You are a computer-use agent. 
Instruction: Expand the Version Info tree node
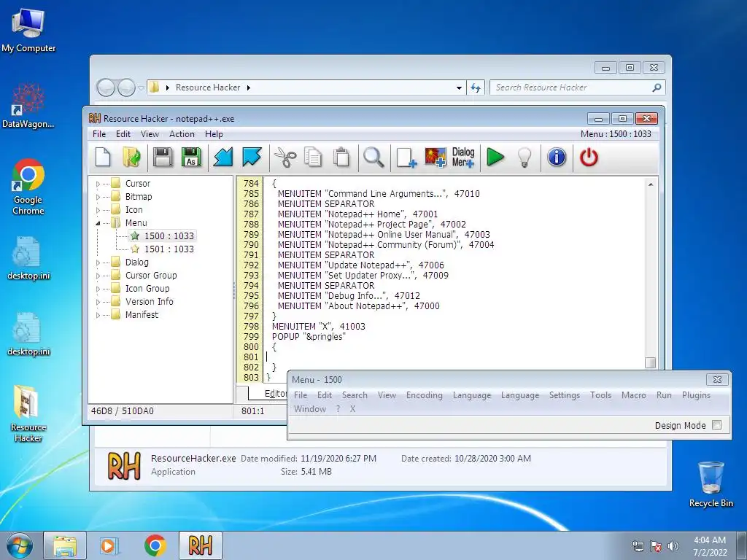pos(98,302)
